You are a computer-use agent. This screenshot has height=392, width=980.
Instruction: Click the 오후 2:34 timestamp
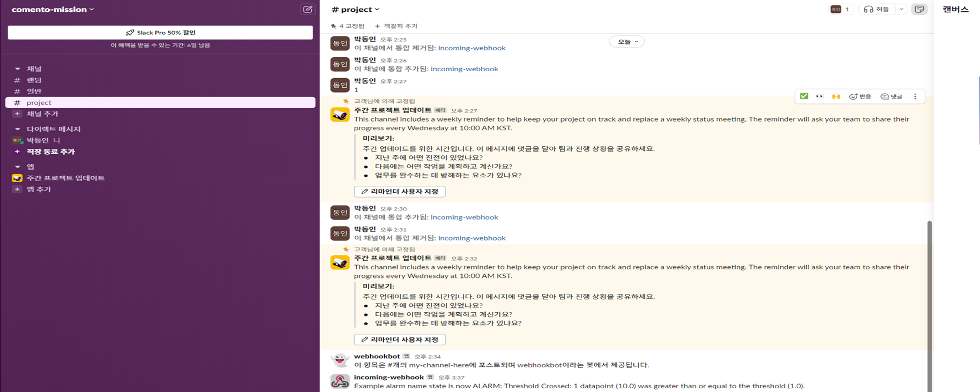click(427, 357)
